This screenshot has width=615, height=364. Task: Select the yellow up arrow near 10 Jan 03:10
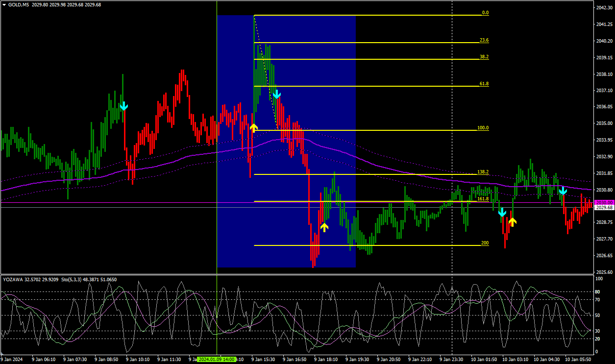[512, 222]
